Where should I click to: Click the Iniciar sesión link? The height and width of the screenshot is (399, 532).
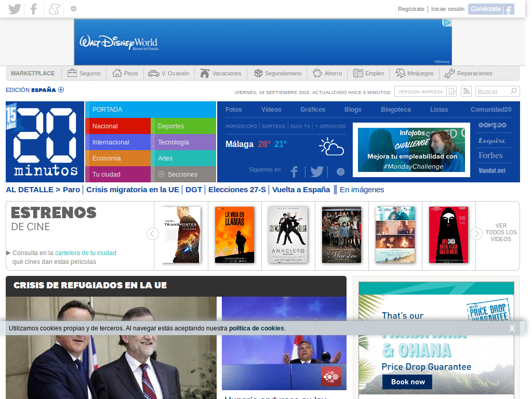coord(447,9)
